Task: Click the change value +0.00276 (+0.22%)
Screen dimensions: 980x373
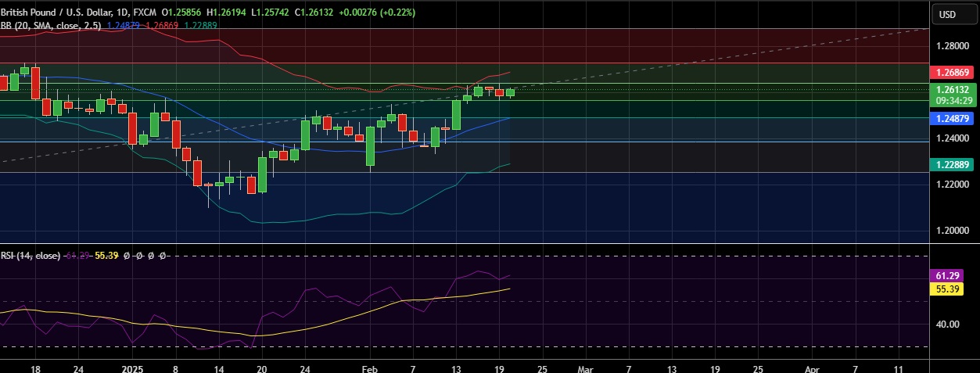Action: [x=378, y=13]
